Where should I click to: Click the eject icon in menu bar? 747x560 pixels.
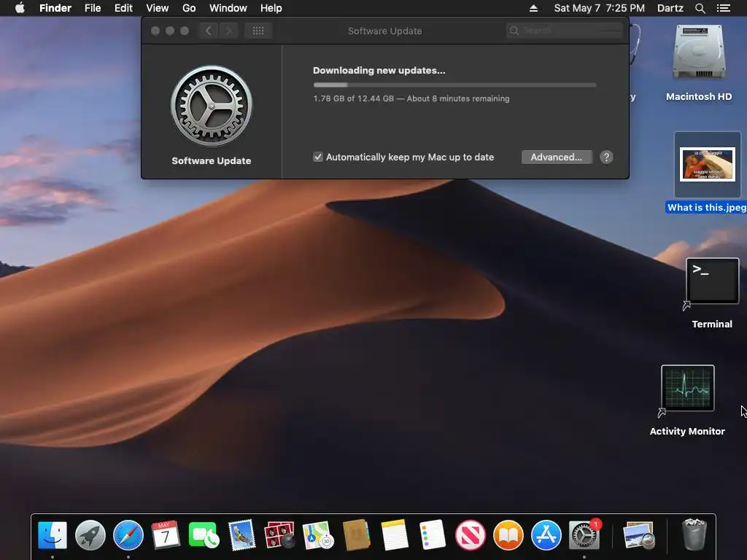[x=533, y=8]
